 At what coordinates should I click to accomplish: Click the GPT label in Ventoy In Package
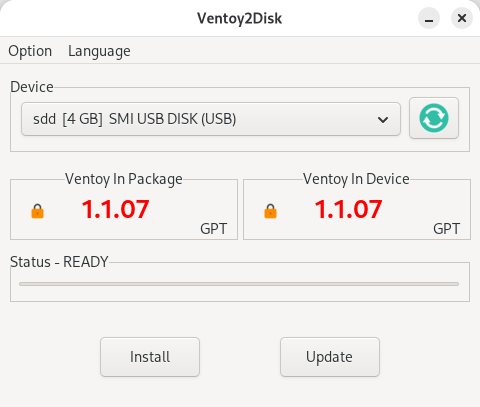pos(214,229)
